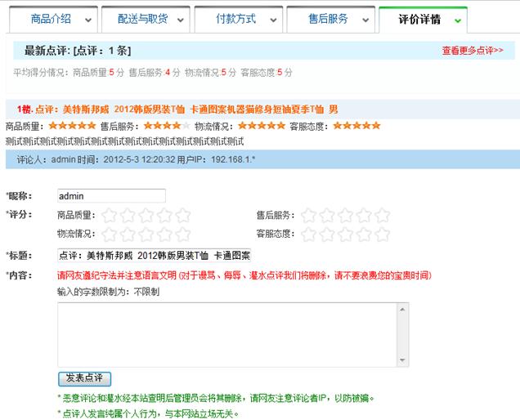Click the green chevron on 评价详情
Image resolution: width=520 pixels, height=420 pixels.
(x=458, y=21)
